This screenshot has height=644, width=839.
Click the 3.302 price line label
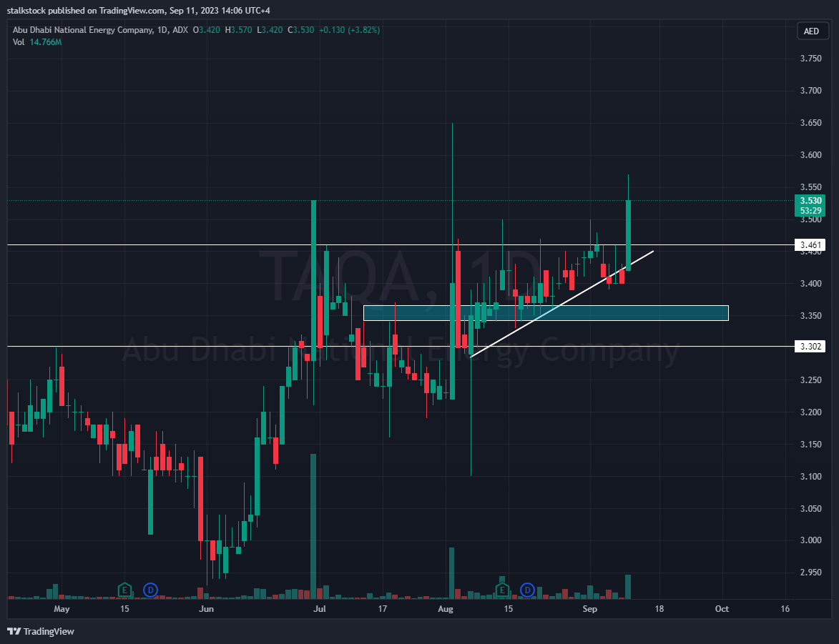pos(810,347)
